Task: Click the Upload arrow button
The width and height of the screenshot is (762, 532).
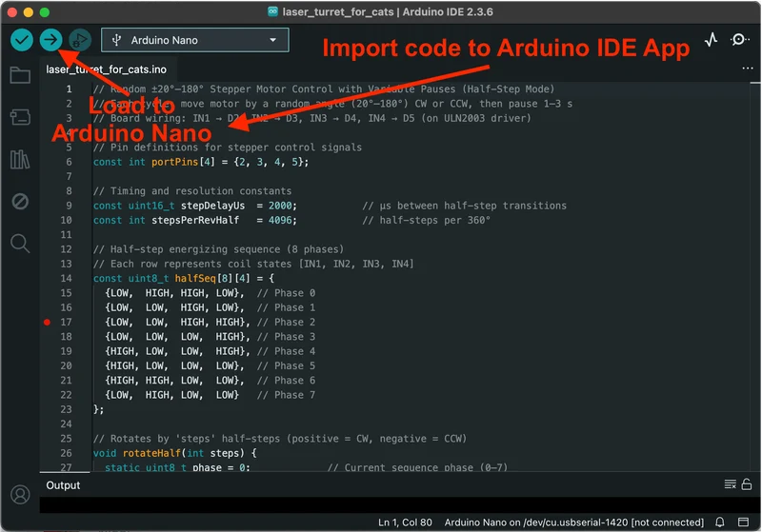Action: point(51,40)
